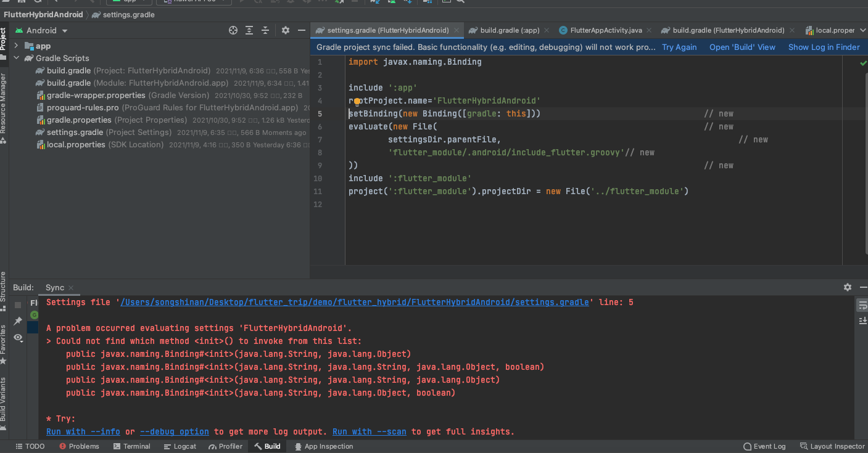Image resolution: width=868 pixels, height=453 pixels.
Task: Toggle the Project side panel tab
Action: coord(4,43)
